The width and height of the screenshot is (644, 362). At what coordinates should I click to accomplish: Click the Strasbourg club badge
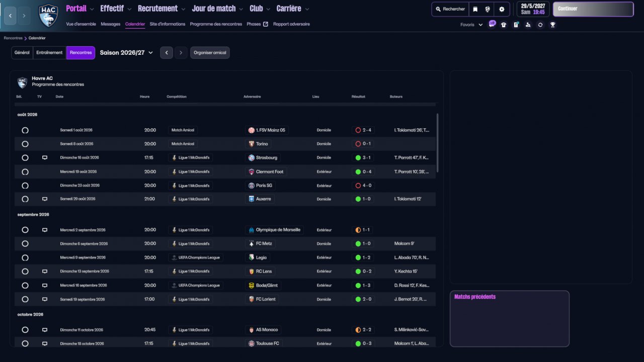coord(252,158)
